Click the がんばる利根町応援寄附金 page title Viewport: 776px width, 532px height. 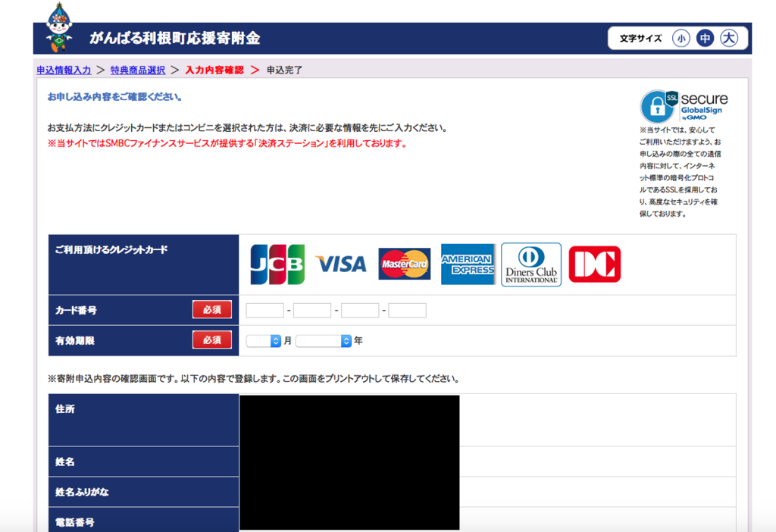pyautogui.click(x=175, y=38)
